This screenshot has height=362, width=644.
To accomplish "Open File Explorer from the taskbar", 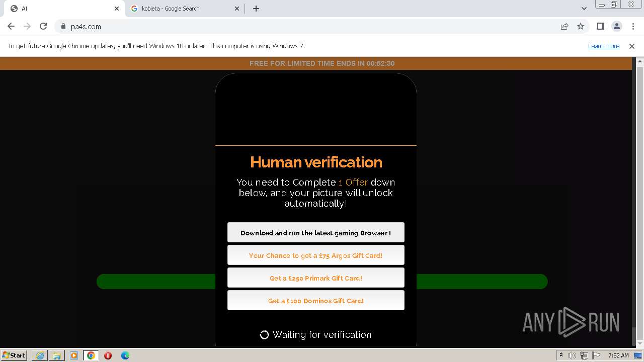I will pyautogui.click(x=57, y=355).
